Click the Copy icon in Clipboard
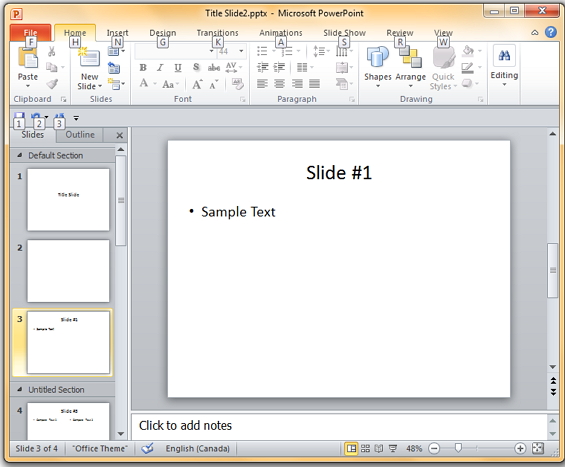The height and width of the screenshot is (467, 565). [x=52, y=67]
